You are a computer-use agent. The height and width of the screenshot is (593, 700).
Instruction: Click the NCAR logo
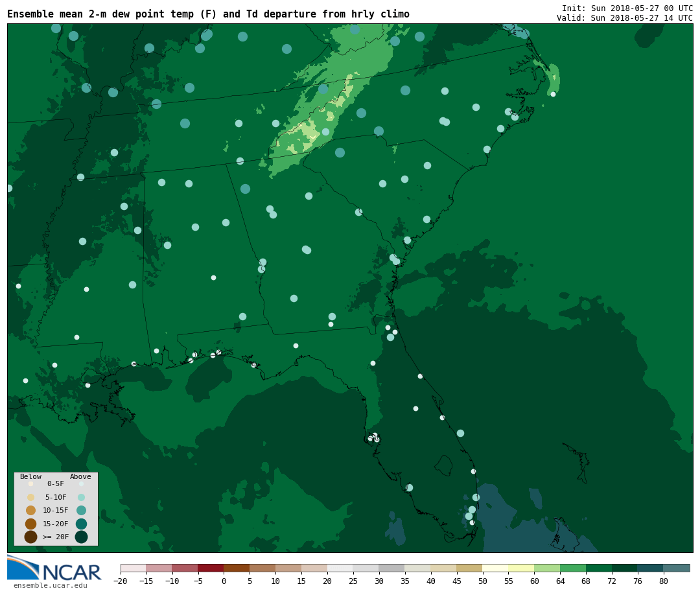54,568
